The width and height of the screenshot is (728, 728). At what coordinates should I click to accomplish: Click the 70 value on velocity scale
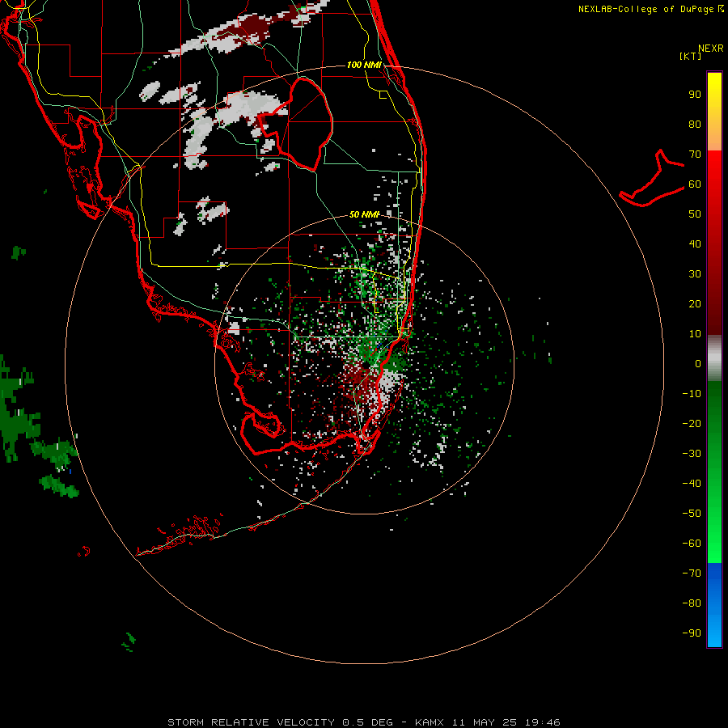point(695,154)
